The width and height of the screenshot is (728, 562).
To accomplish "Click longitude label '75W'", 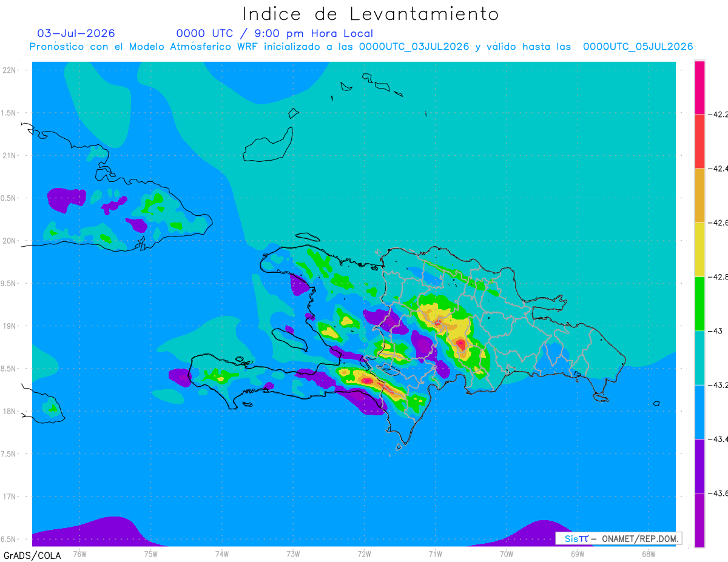I will tap(150, 554).
